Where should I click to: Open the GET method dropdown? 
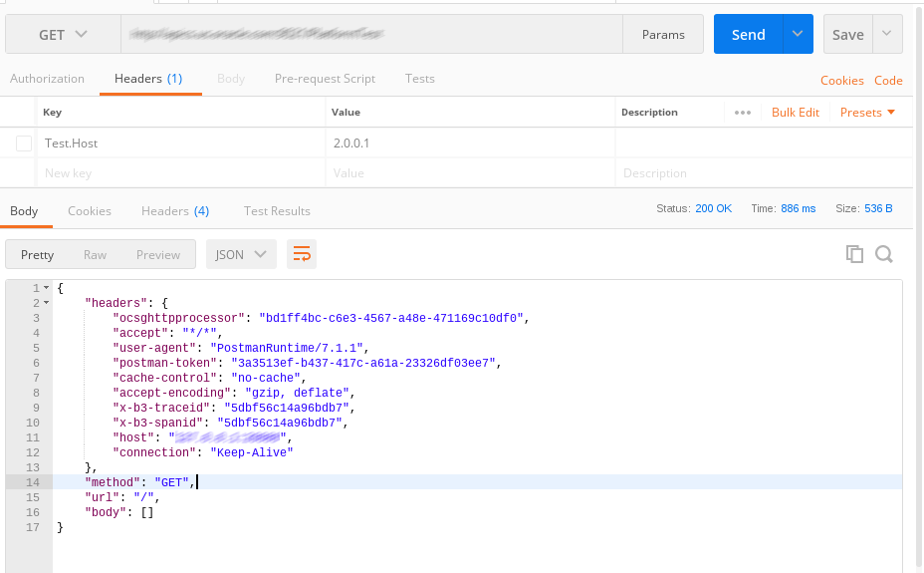pyautogui.click(x=63, y=35)
